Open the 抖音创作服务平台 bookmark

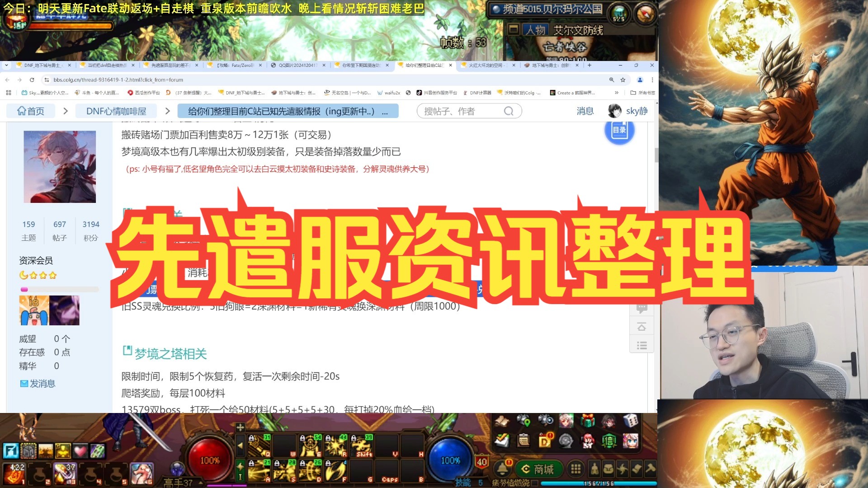437,93
